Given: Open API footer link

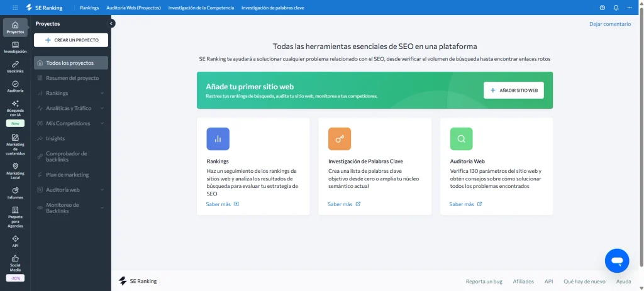Looking at the screenshot, I should pyautogui.click(x=548, y=282).
